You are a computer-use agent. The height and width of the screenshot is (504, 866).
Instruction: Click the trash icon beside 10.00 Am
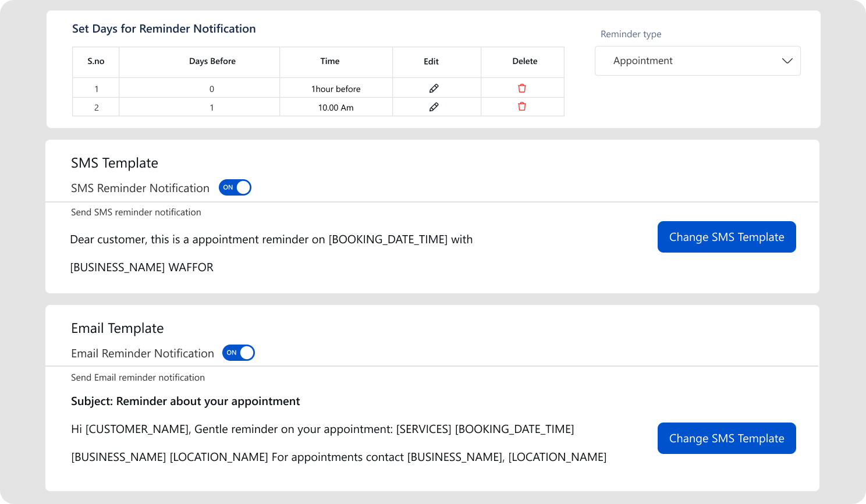click(521, 107)
